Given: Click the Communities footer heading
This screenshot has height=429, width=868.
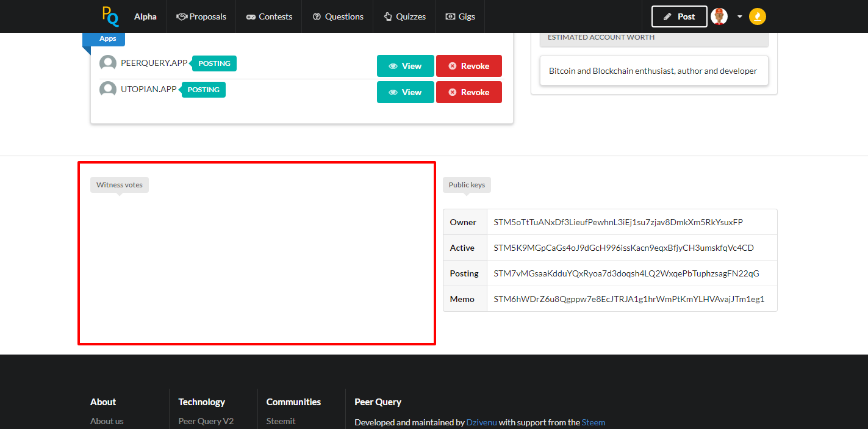Looking at the screenshot, I should pyautogui.click(x=294, y=402).
